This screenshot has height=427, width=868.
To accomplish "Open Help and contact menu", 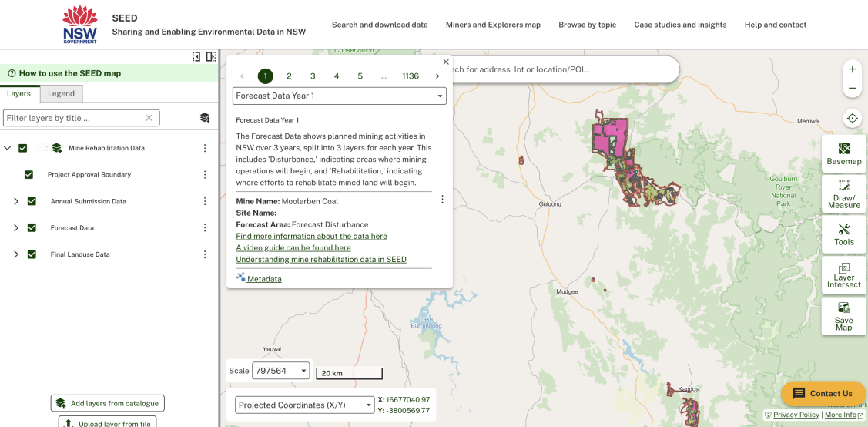I will point(776,25).
